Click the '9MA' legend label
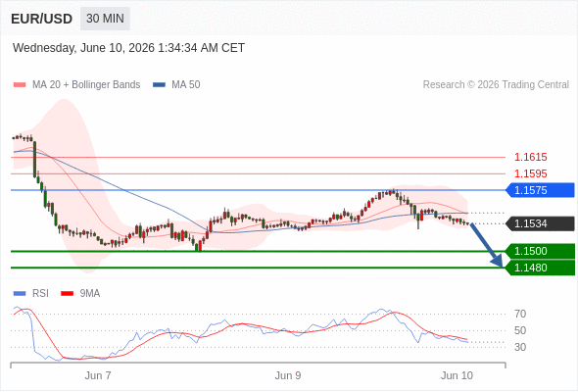 tap(90, 294)
